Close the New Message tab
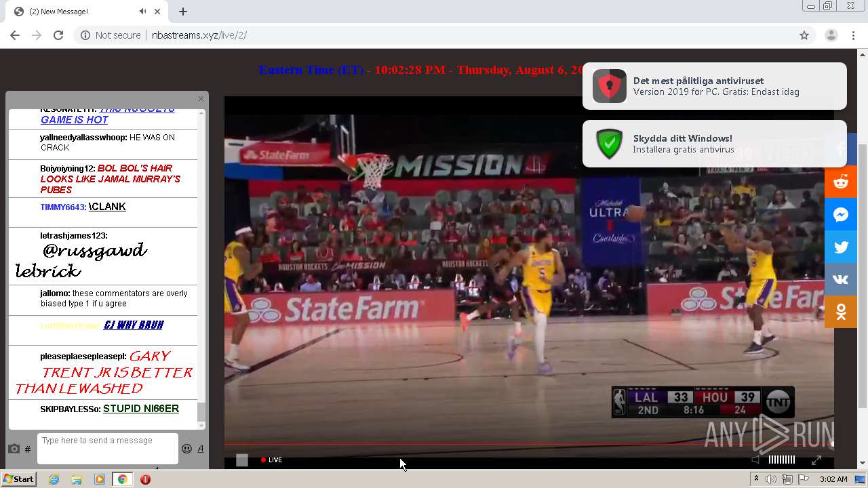This screenshot has width=868, height=488. point(158,12)
